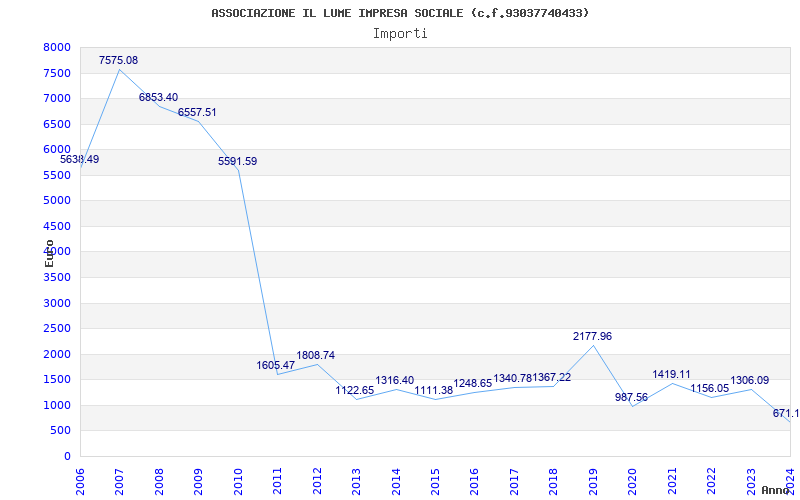
Task: Click the x-axis year label 2019
Action: pos(593,482)
